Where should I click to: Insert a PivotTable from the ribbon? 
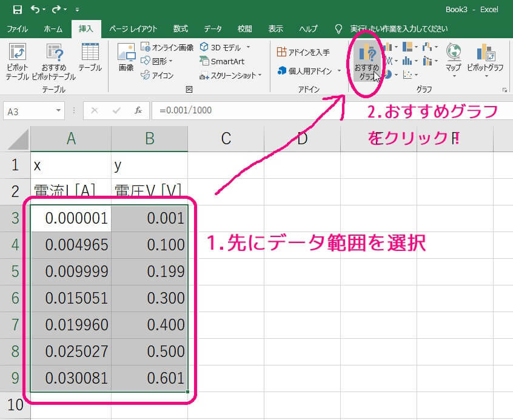pos(17,61)
